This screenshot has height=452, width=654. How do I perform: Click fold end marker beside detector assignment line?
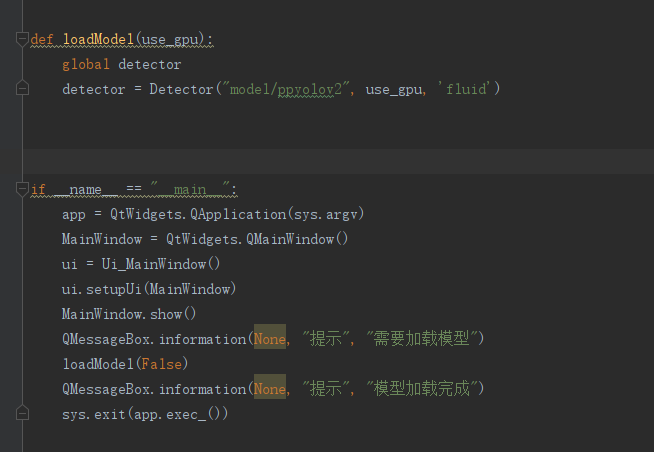(x=22, y=88)
